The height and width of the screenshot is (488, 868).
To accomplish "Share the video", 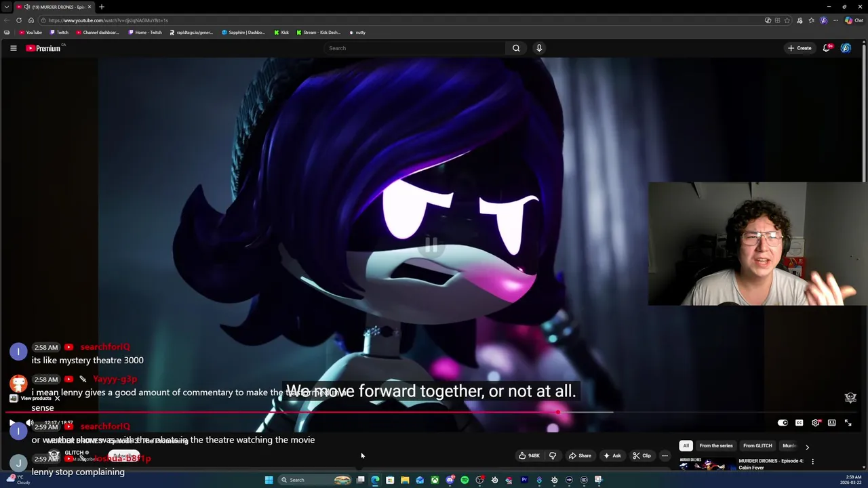I will (580, 455).
